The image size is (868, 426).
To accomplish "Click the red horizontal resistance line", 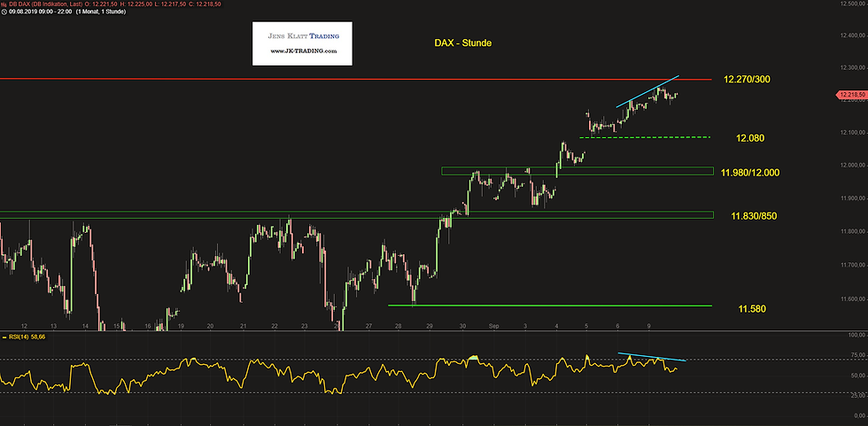I will click(356, 79).
